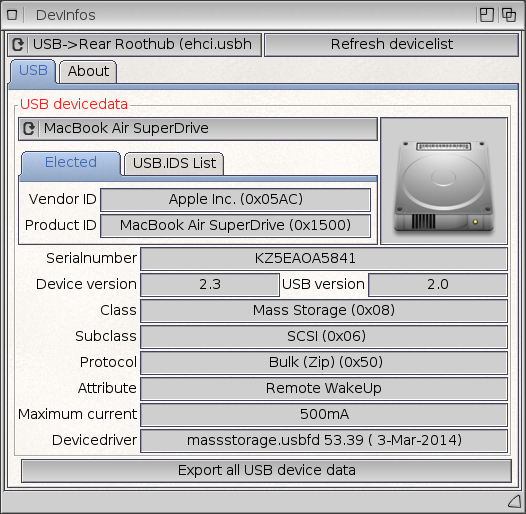
Task: Click the USB version value 2.0
Action: tap(438, 285)
